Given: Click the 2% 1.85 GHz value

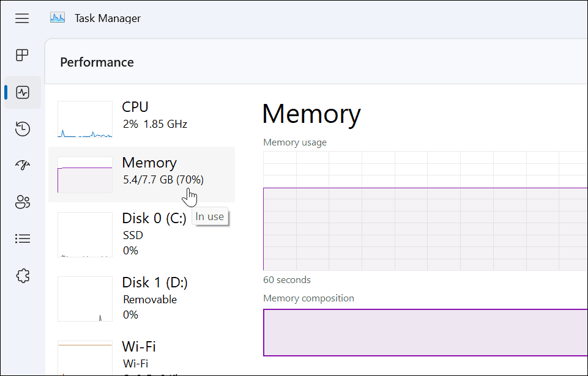Looking at the screenshot, I should 155,124.
